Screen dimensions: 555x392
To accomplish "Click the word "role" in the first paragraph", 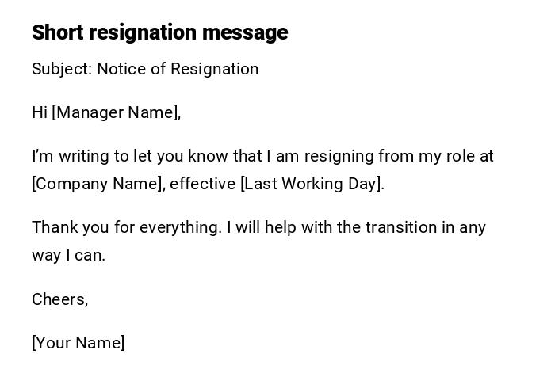I will coord(461,156).
